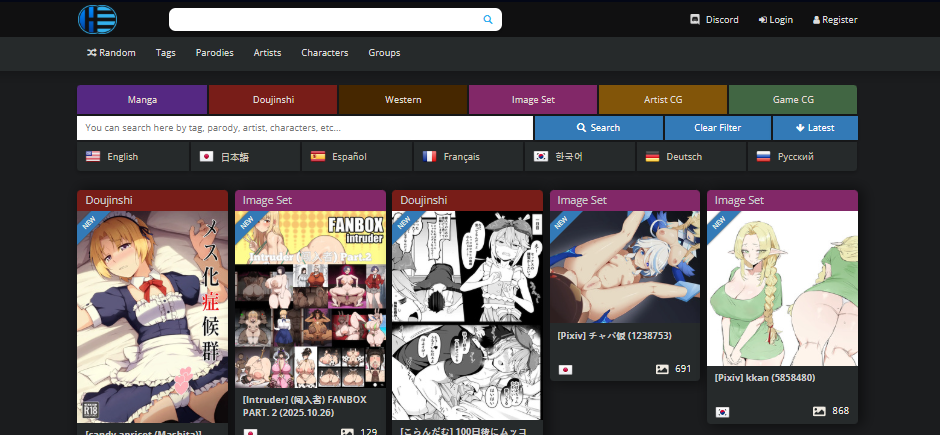The width and height of the screenshot is (940, 435).
Task: Click the magnifier icon in the top search bar
Action: coord(488,20)
